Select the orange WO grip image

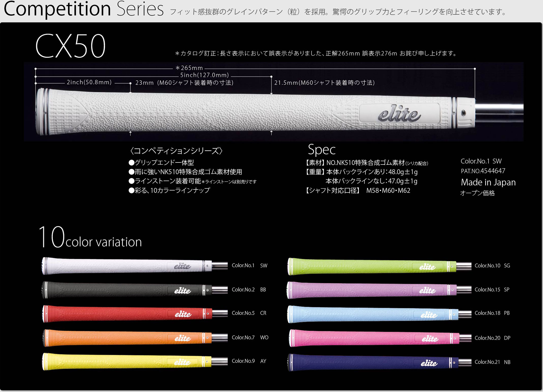tap(135, 338)
